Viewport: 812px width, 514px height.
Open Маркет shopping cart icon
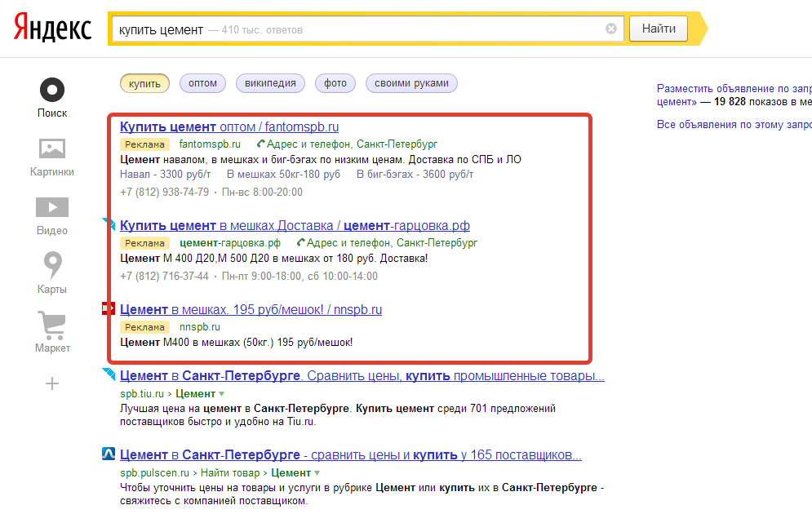click(51, 325)
